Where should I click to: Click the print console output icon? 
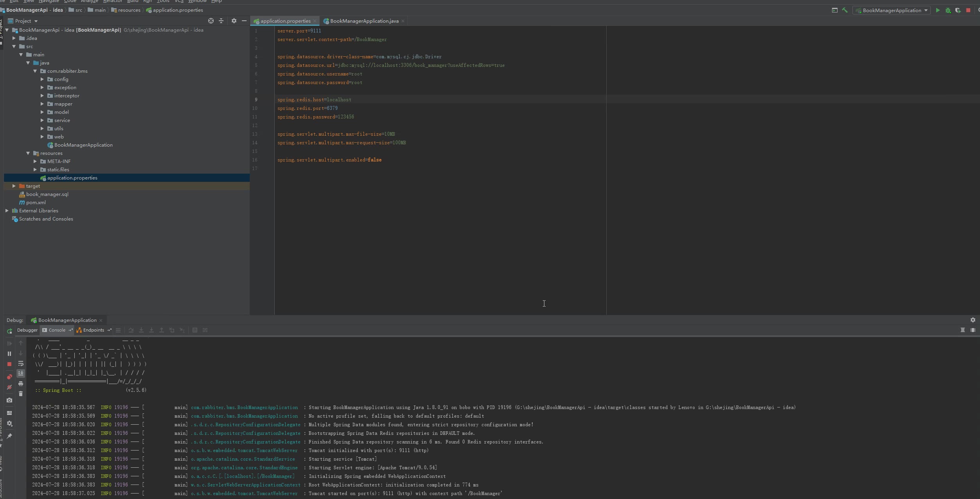tap(21, 384)
